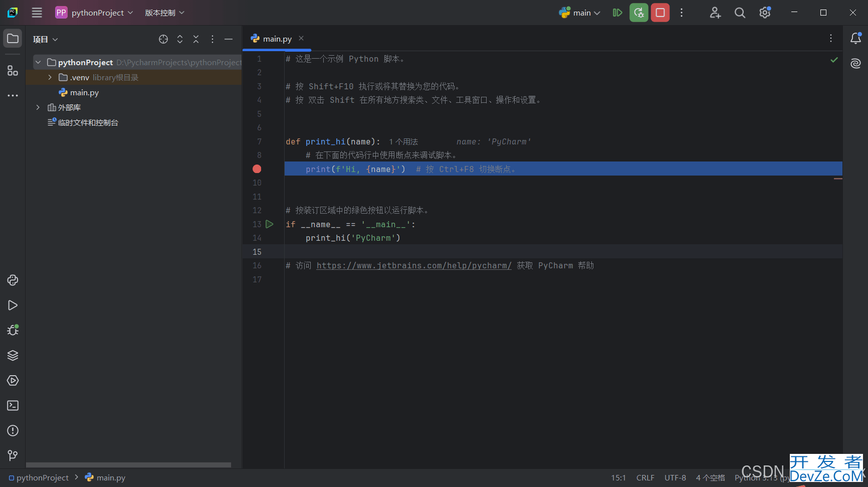Open the AI Assistant spiral icon

tap(855, 63)
